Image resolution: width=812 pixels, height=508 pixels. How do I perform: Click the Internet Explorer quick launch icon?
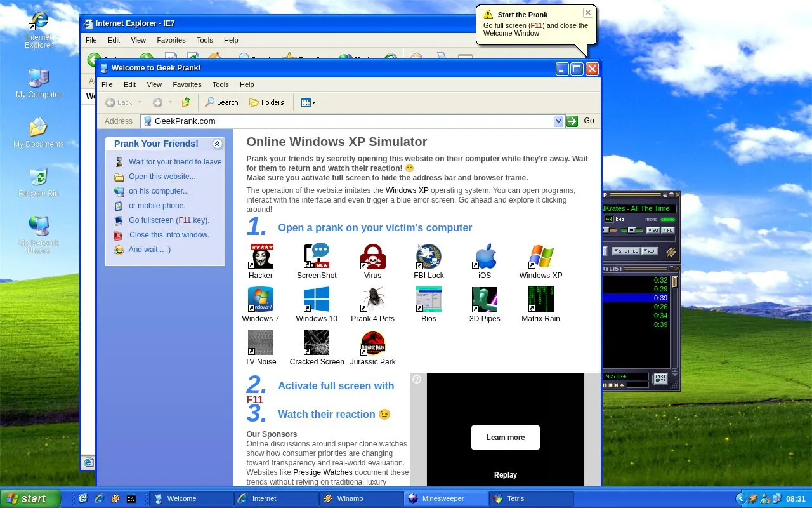coord(100,499)
